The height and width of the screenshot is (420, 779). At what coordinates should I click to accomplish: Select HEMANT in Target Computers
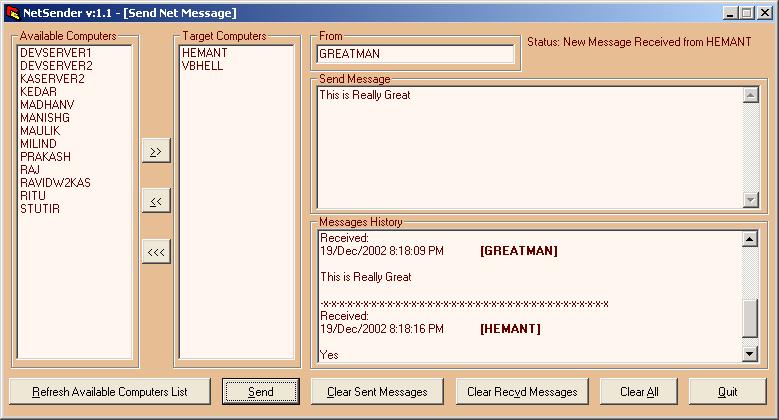click(204, 53)
